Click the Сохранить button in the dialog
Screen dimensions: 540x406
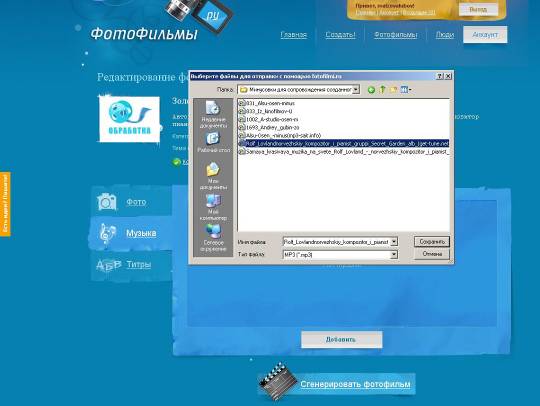tap(432, 241)
